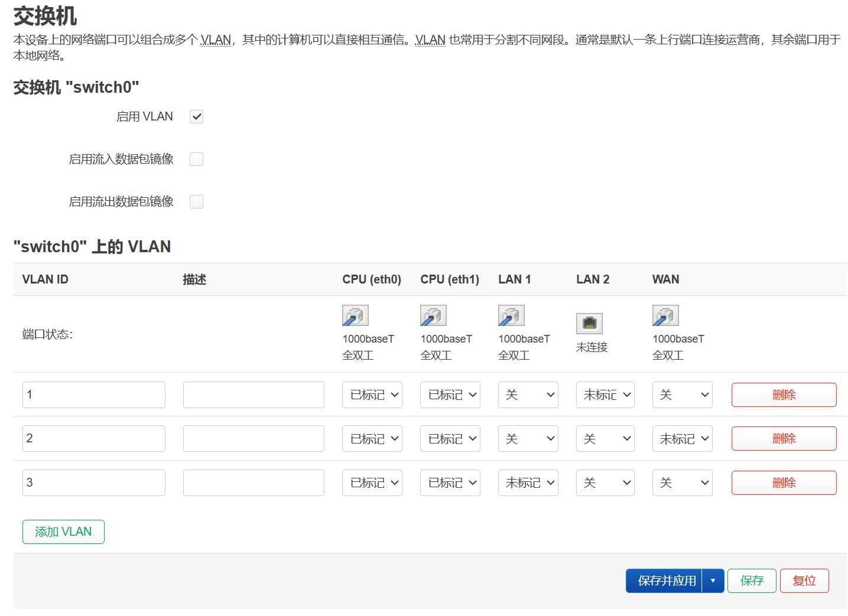Click the red 复位 button
This screenshot has height=616, width=848.
pyautogui.click(x=804, y=581)
